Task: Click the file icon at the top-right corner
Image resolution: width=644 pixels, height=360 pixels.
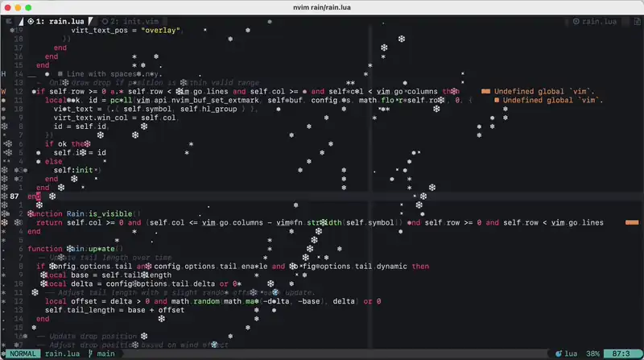Action: tap(637, 22)
